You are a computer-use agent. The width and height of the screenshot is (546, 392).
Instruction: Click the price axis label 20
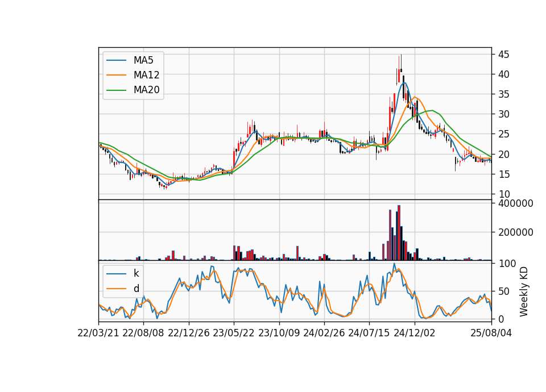click(x=503, y=154)
